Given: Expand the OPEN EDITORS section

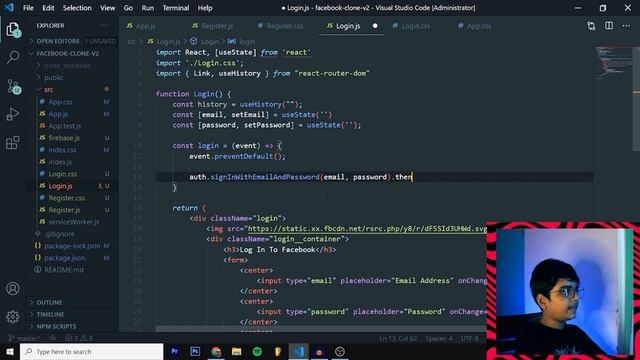Looking at the screenshot, I should tap(73, 41).
